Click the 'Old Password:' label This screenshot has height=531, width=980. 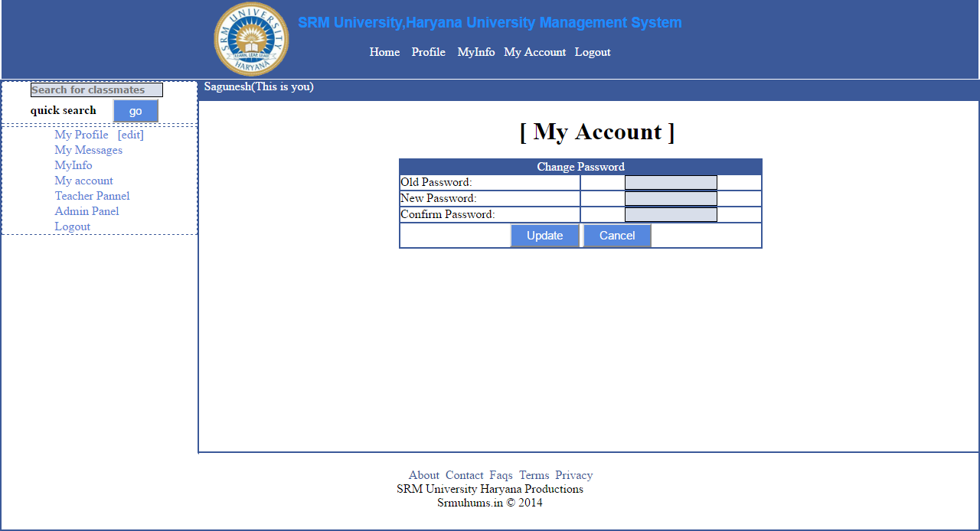point(436,182)
